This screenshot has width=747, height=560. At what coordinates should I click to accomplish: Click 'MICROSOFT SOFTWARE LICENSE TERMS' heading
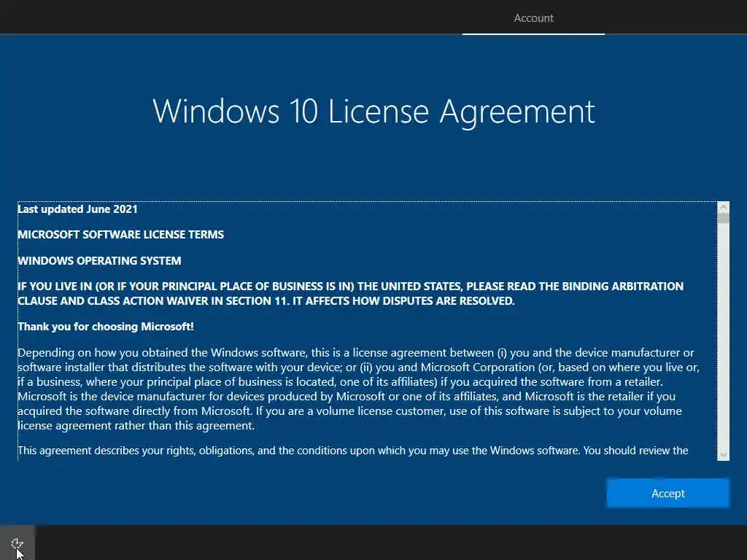pyautogui.click(x=120, y=234)
